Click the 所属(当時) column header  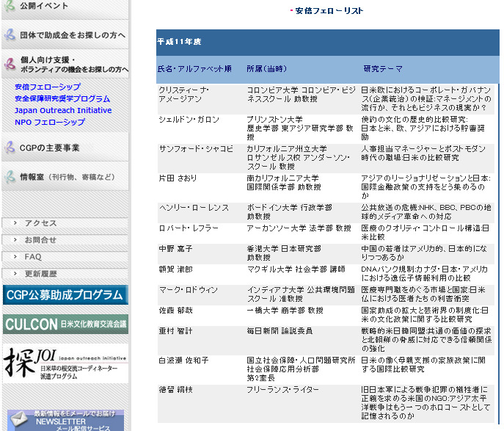266,69
